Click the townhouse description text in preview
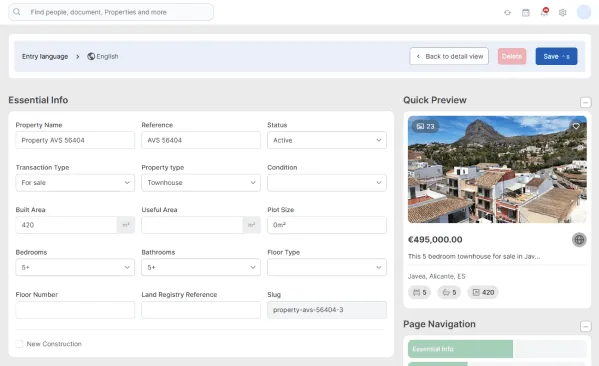 [474, 256]
